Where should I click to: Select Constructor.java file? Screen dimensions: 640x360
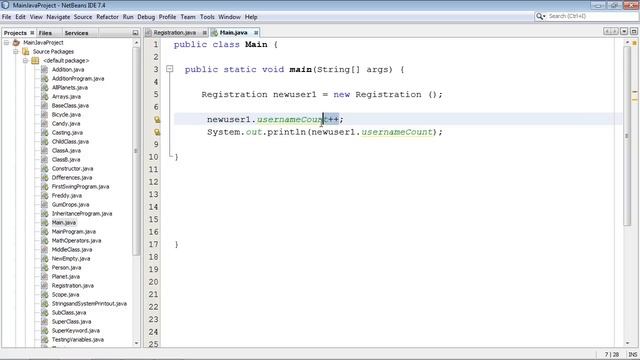pyautogui.click(x=72, y=168)
